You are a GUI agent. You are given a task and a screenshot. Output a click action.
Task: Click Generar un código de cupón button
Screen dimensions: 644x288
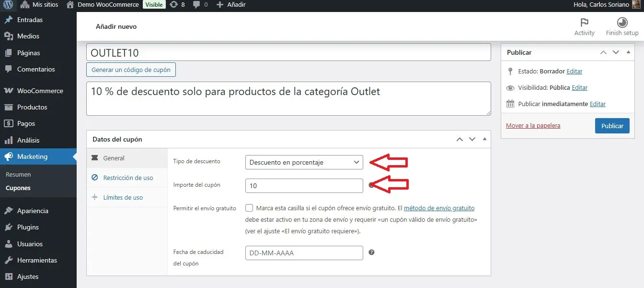pos(131,70)
